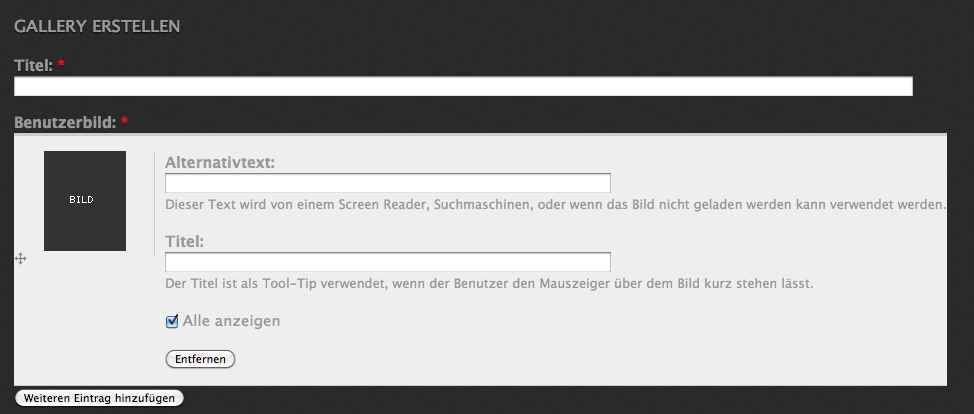Click the "GALLERY ERSTELLEN" heading
Screen dimensions: 974x414
pos(97,26)
